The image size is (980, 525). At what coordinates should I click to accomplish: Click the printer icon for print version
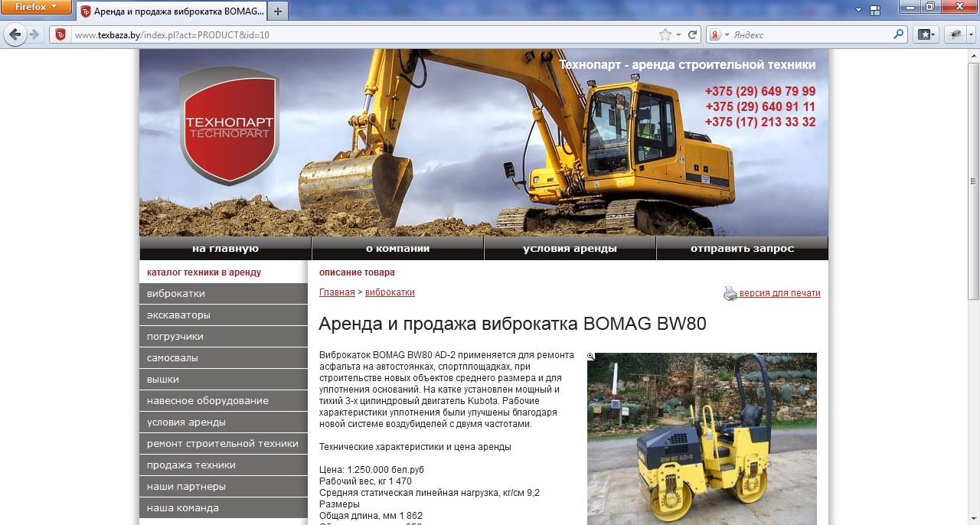(730, 293)
